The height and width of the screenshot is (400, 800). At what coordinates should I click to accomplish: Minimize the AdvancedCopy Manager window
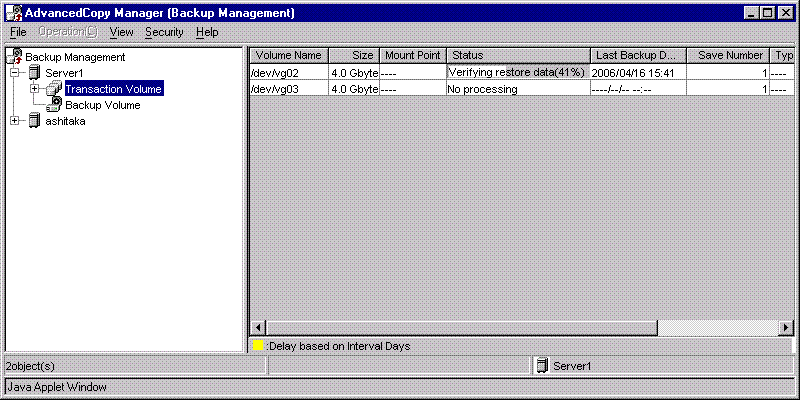751,14
